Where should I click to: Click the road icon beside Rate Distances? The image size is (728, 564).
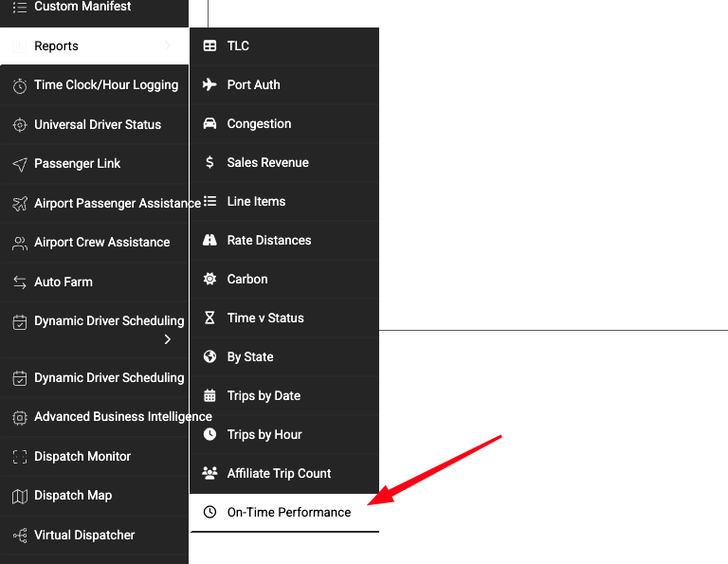pyautogui.click(x=209, y=240)
